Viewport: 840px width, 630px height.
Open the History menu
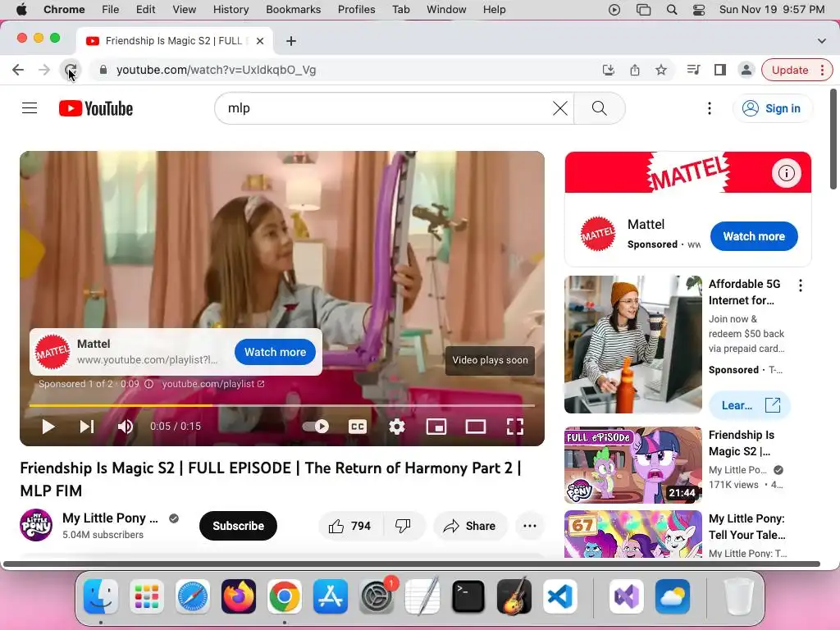(x=231, y=10)
